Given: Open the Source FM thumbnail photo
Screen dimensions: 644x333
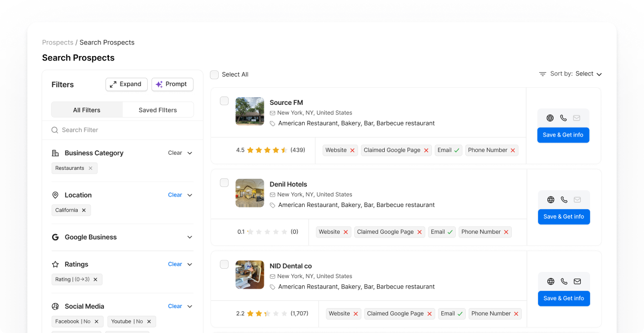Looking at the screenshot, I should pyautogui.click(x=250, y=111).
